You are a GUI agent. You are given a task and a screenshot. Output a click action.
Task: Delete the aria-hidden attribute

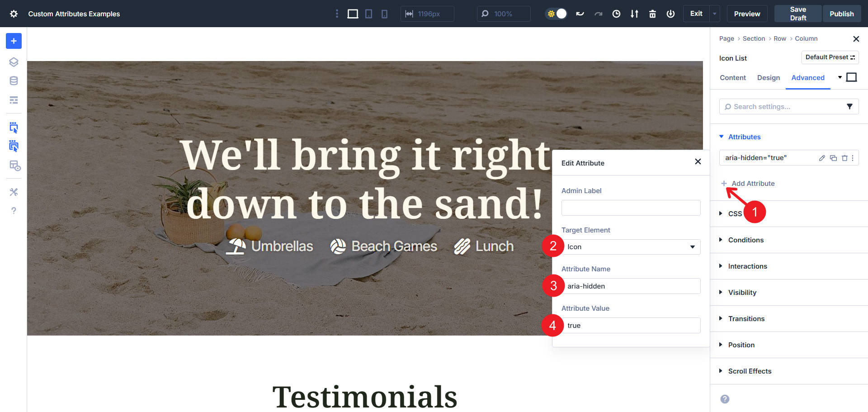click(x=844, y=158)
